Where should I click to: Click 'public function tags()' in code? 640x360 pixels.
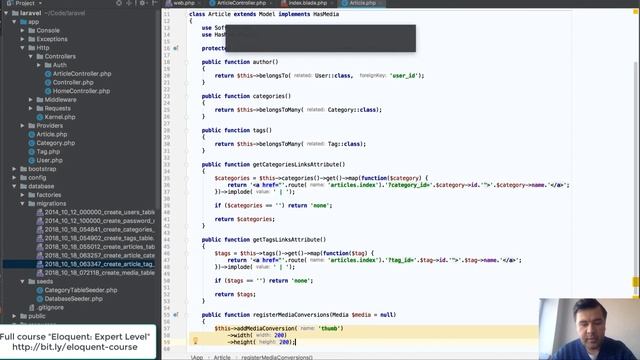pos(236,131)
